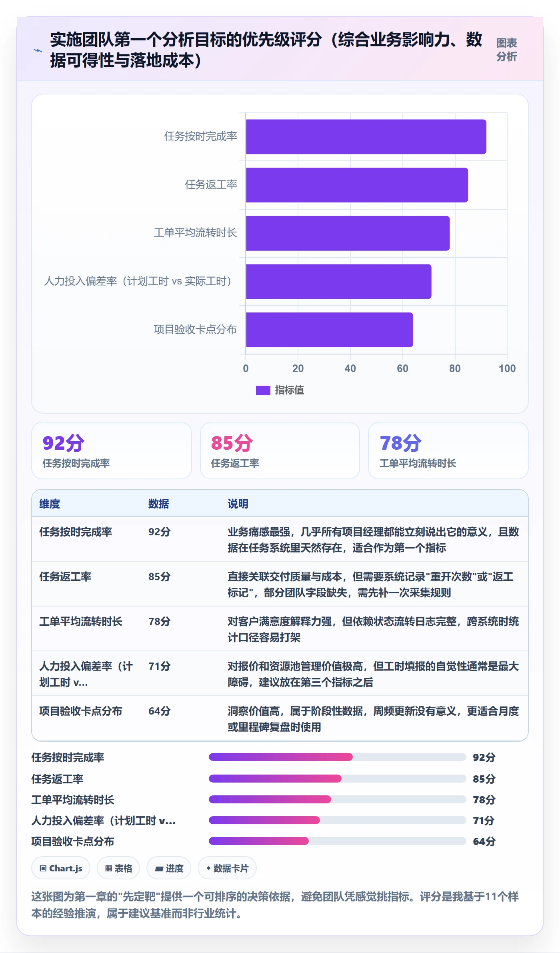Click the 工单平均流转时长 chart bar

[x=348, y=233]
